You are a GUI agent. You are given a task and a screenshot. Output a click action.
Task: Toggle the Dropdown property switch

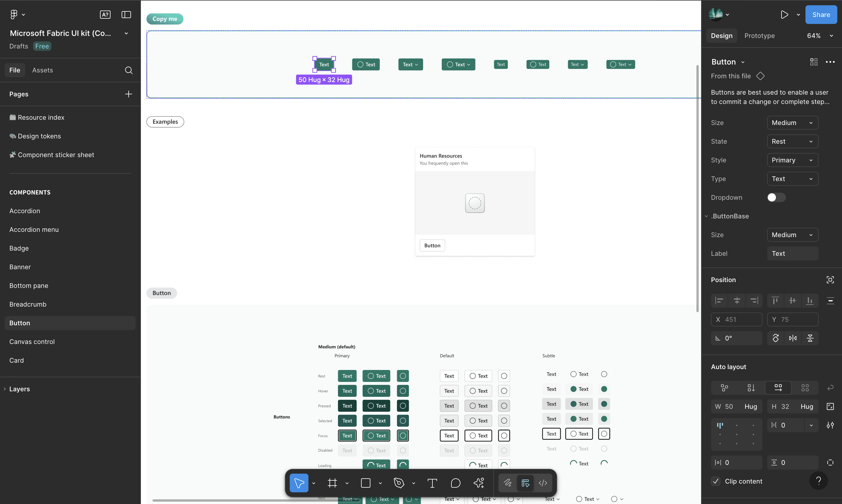776,197
